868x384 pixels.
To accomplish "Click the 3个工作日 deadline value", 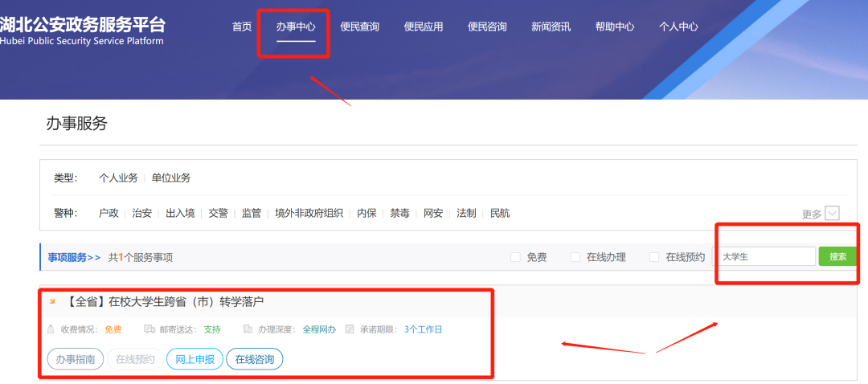I will point(423,330).
